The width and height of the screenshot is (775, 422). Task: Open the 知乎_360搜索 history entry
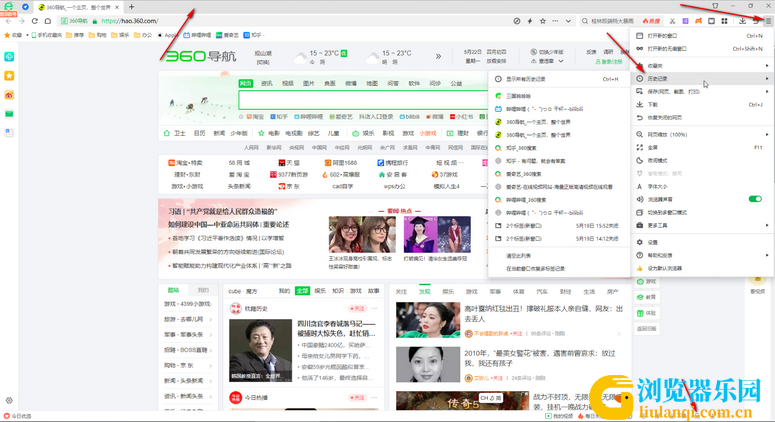559,148
